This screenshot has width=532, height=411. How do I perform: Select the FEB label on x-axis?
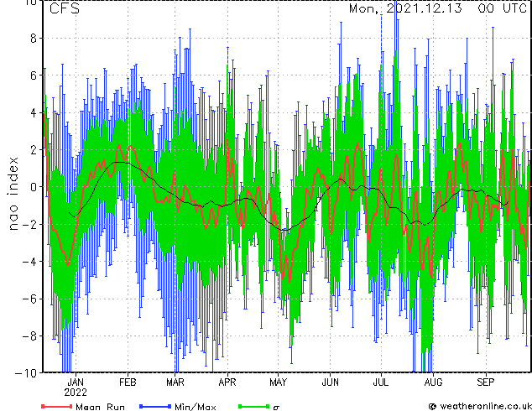pyautogui.click(x=128, y=382)
